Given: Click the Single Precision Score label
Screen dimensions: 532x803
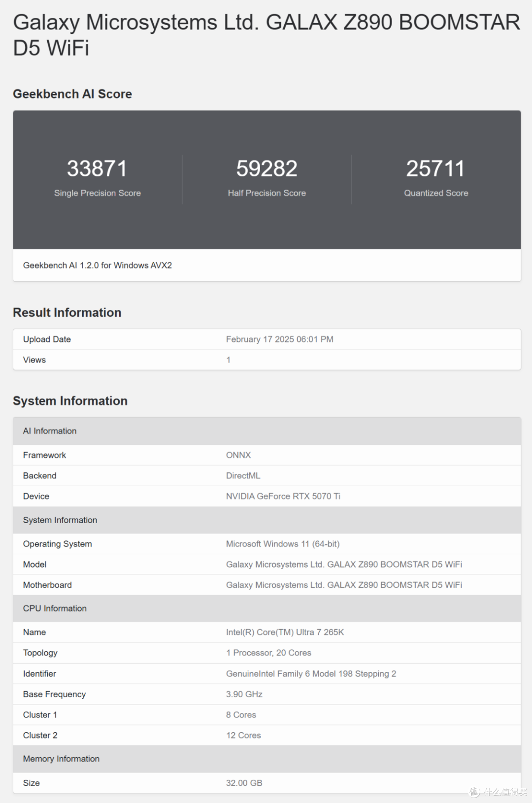Looking at the screenshot, I should (98, 193).
